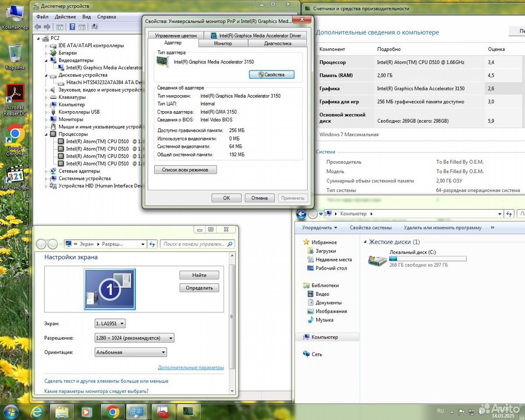Click Удалить или изменить программу in Explorer
Image resolution: width=525 pixels, height=420 pixels.
pyautogui.click(x=442, y=227)
